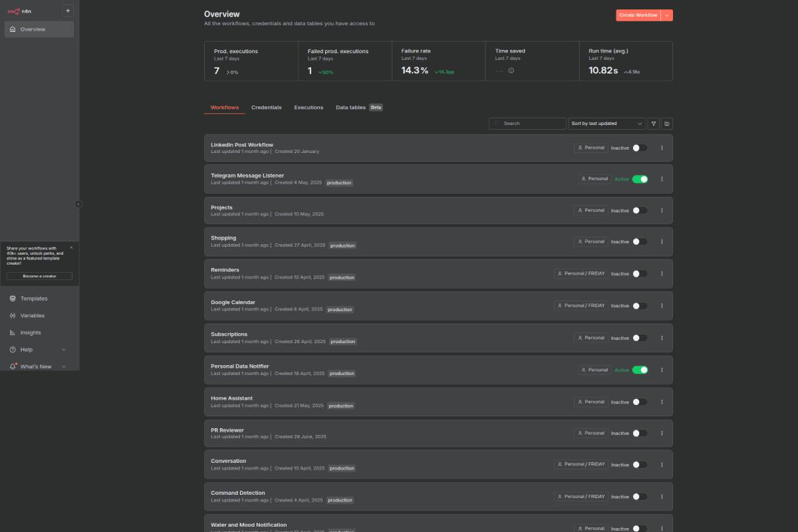Screen dimensions: 798x532
Task: Click the n8n logo icon
Action: (x=13, y=11)
